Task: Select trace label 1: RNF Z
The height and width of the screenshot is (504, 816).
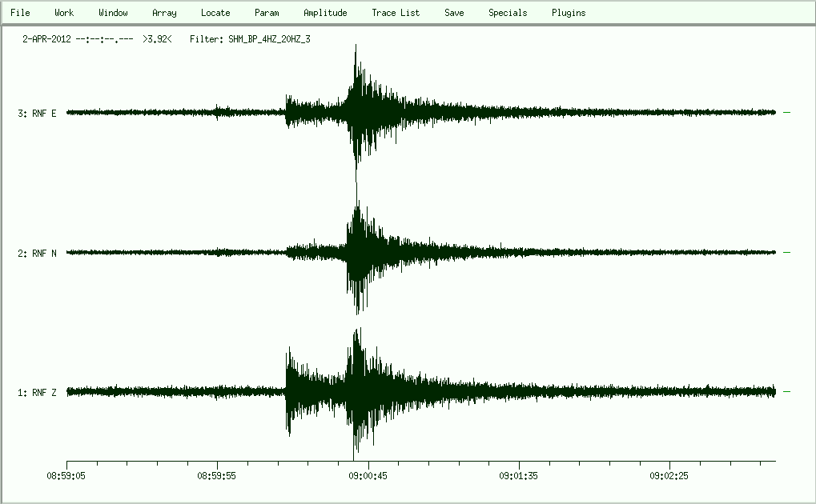Action: pos(37,393)
